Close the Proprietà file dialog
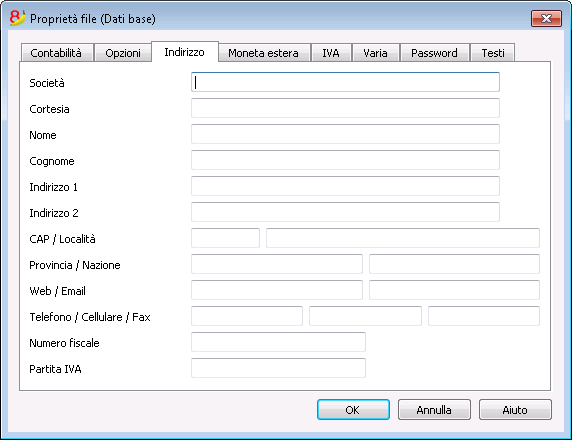Image resolution: width=572 pixels, height=440 pixels. click(x=546, y=19)
